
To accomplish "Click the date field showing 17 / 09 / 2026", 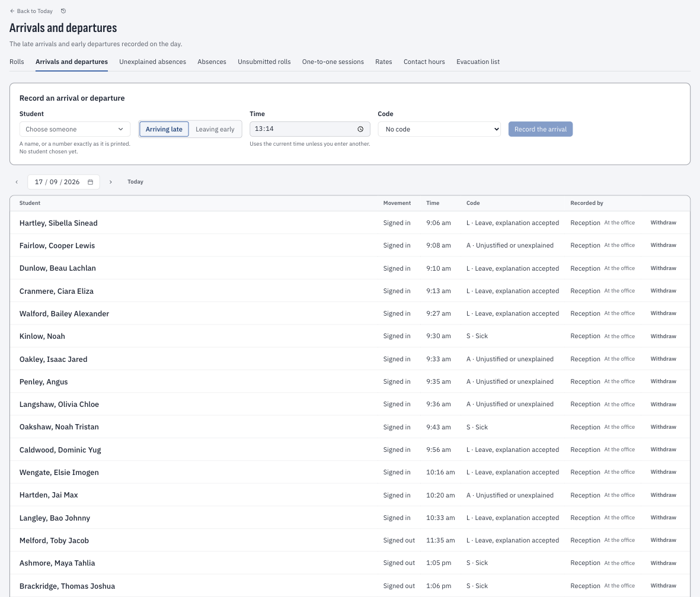I will [63, 182].
